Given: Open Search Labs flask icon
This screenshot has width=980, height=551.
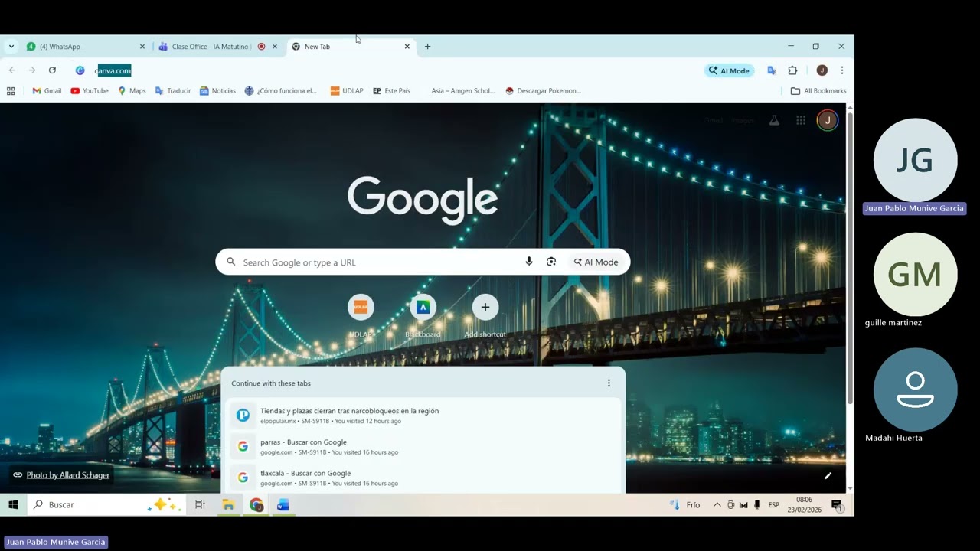Looking at the screenshot, I should coord(774,120).
